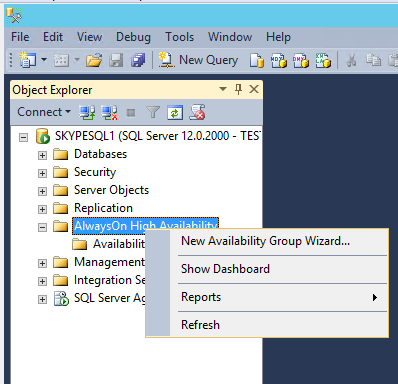Click the Refresh icon in Object Explorer toolbar
Screen dimensions: 398x384
point(175,112)
